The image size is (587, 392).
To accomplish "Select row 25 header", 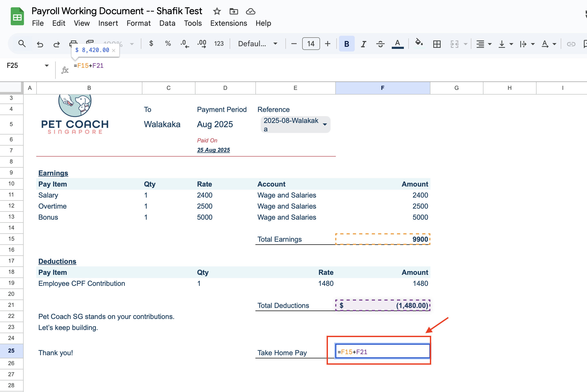I will [11, 351].
